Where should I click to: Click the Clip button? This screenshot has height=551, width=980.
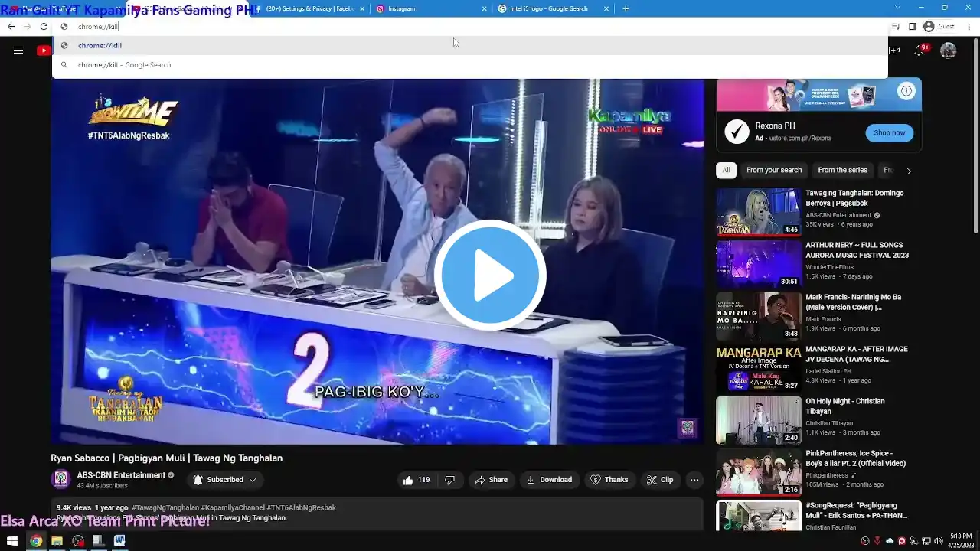coord(660,480)
